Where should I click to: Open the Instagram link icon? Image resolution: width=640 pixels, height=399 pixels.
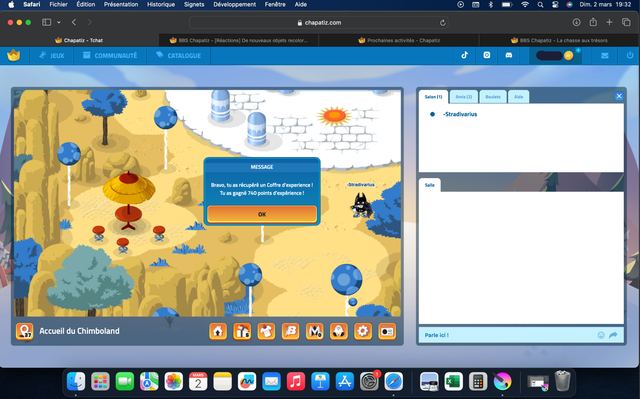(487, 55)
